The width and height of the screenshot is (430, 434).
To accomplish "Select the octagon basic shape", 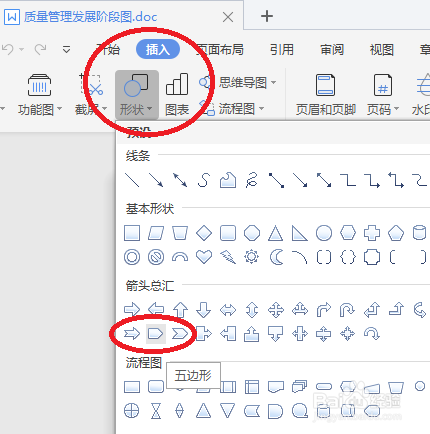I will 252,233.
